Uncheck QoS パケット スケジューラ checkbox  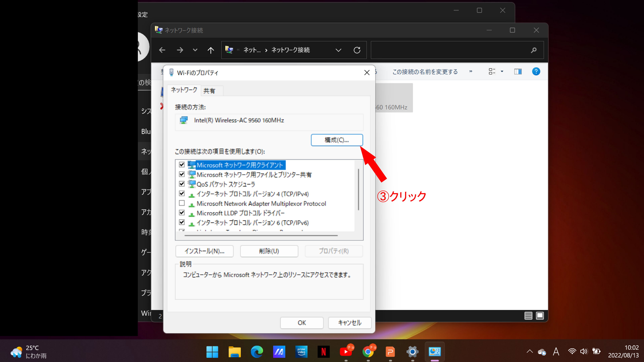tap(182, 184)
